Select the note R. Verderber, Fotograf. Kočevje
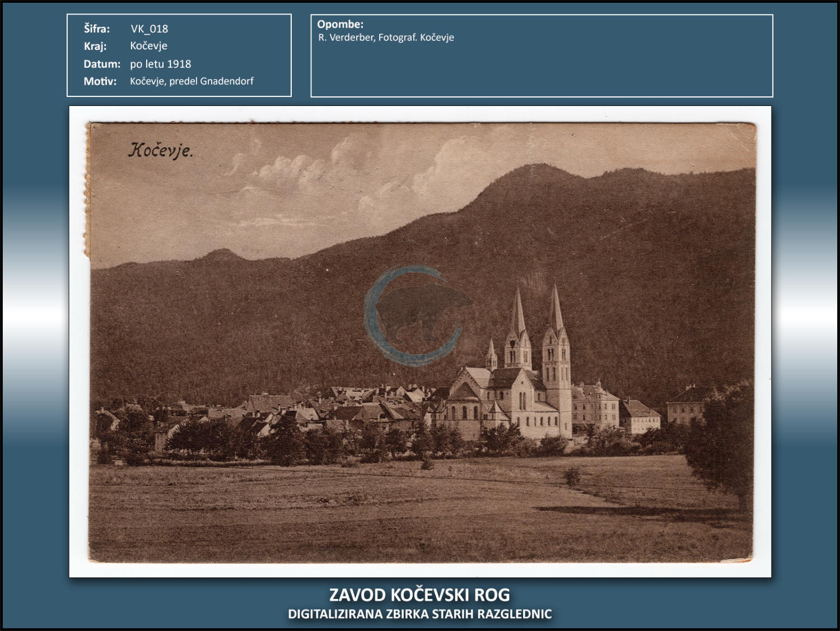Viewport: 840px width, 631px height. click(386, 38)
